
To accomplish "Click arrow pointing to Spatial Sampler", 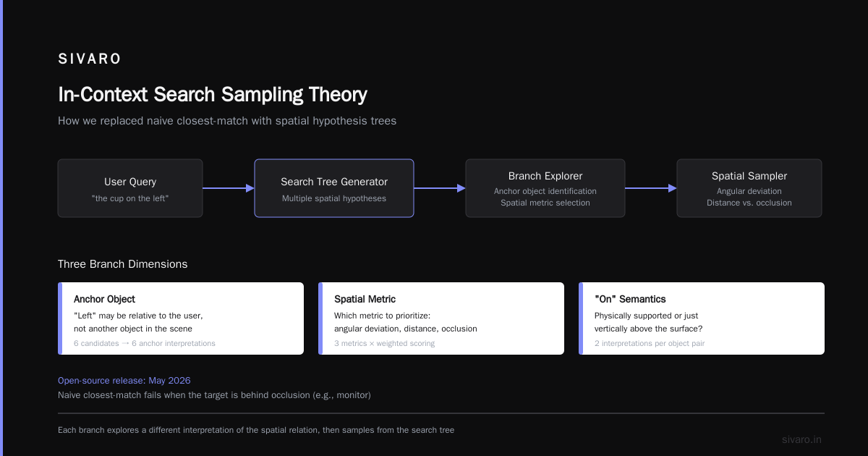I will tap(651, 188).
